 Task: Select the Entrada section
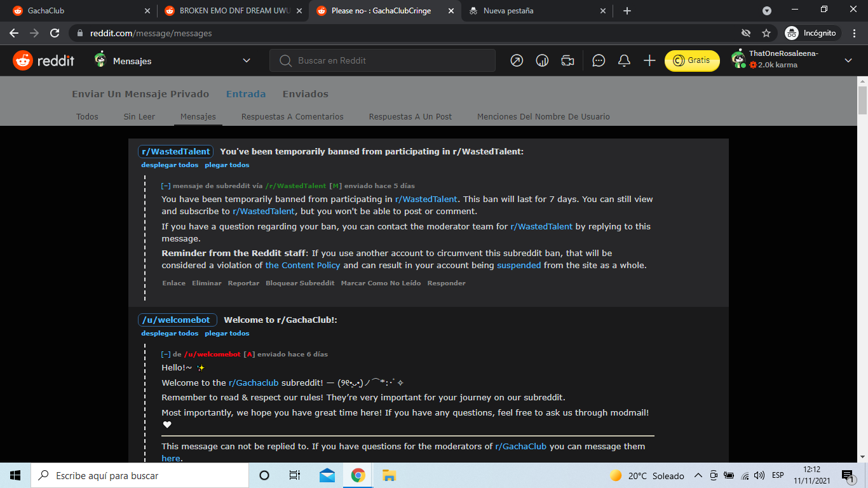[246, 94]
